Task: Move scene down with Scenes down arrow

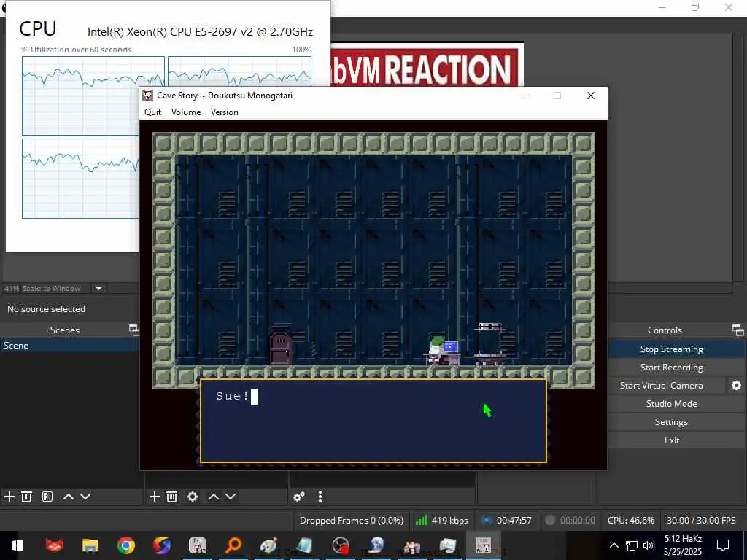Action: 85,497
